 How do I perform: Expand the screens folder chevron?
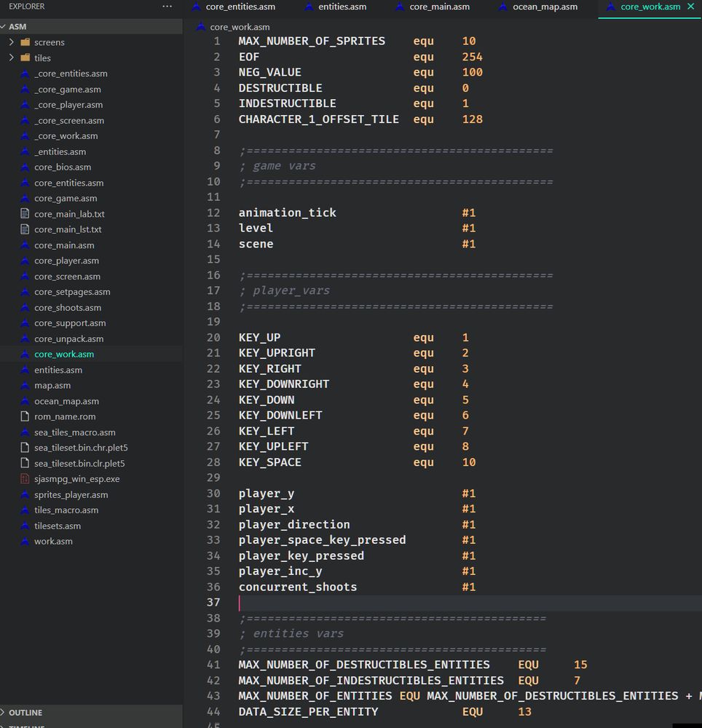12,42
